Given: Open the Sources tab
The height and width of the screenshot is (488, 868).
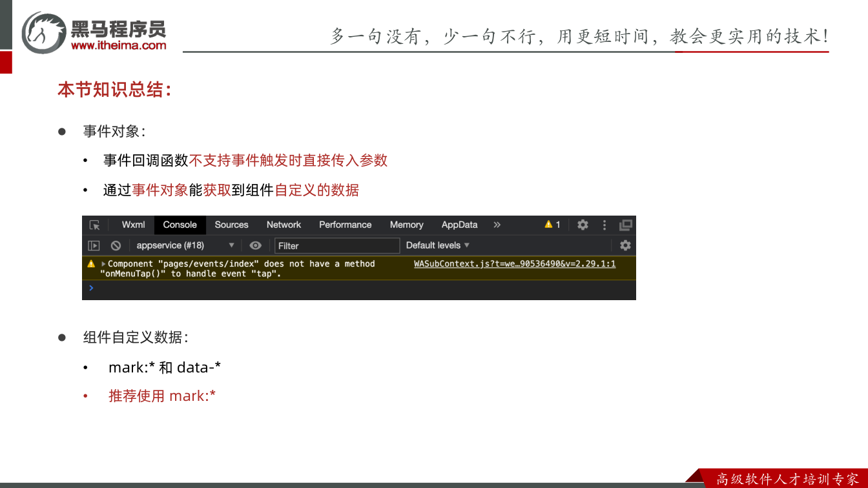Looking at the screenshot, I should (231, 225).
